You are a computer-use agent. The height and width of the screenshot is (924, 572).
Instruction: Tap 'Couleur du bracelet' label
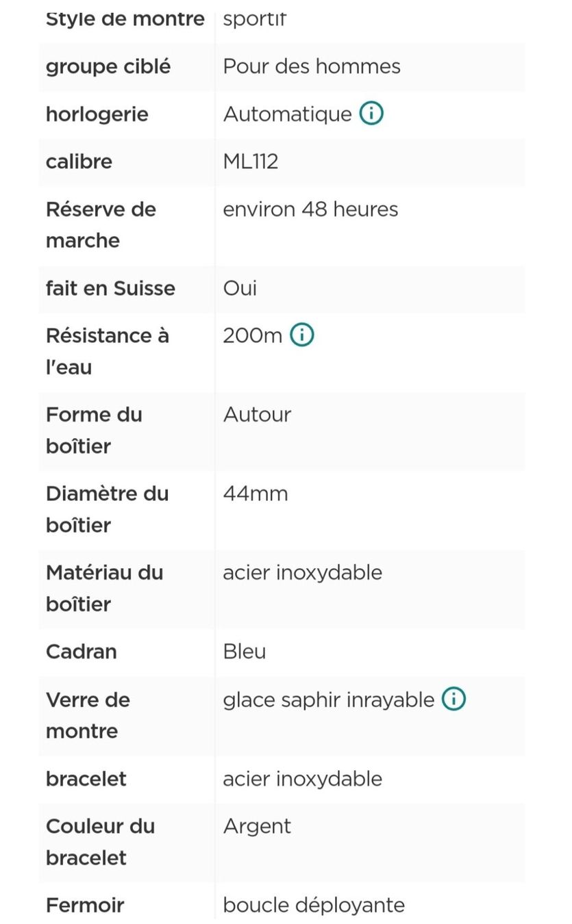point(101,842)
